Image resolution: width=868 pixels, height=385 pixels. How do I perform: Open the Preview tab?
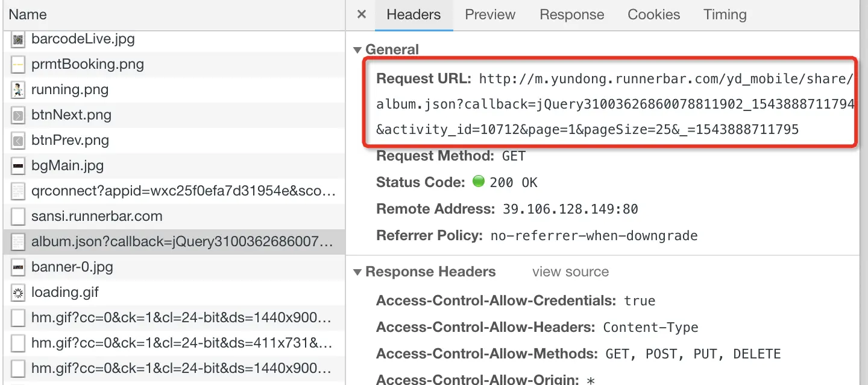[x=490, y=14]
